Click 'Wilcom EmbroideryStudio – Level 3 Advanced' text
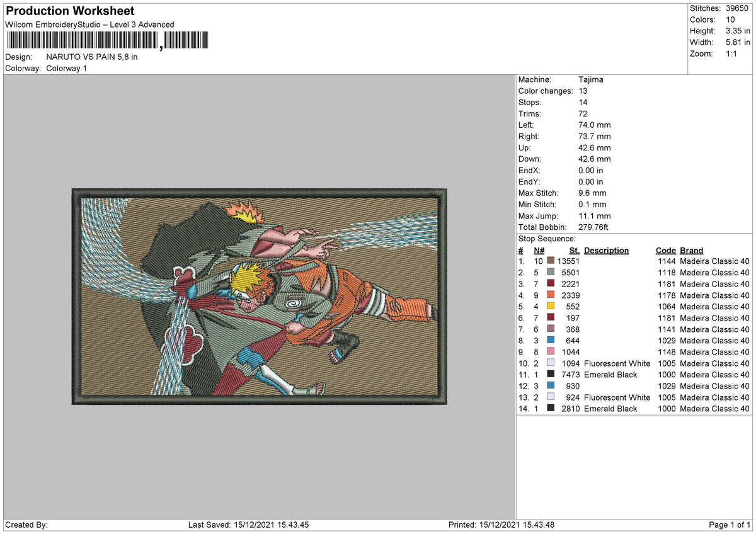Screen dimensions: 756x534 point(89,25)
